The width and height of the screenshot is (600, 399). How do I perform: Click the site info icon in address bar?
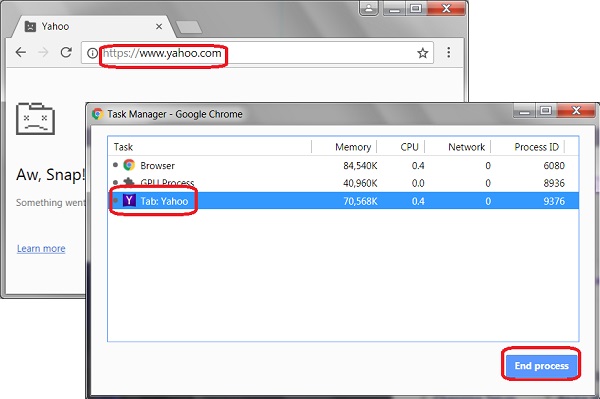coord(92,53)
